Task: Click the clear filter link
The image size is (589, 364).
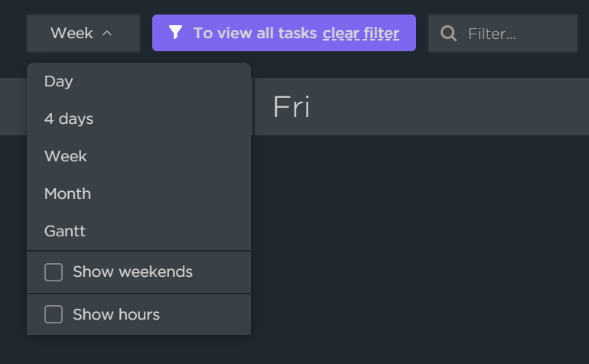Action: (x=360, y=33)
